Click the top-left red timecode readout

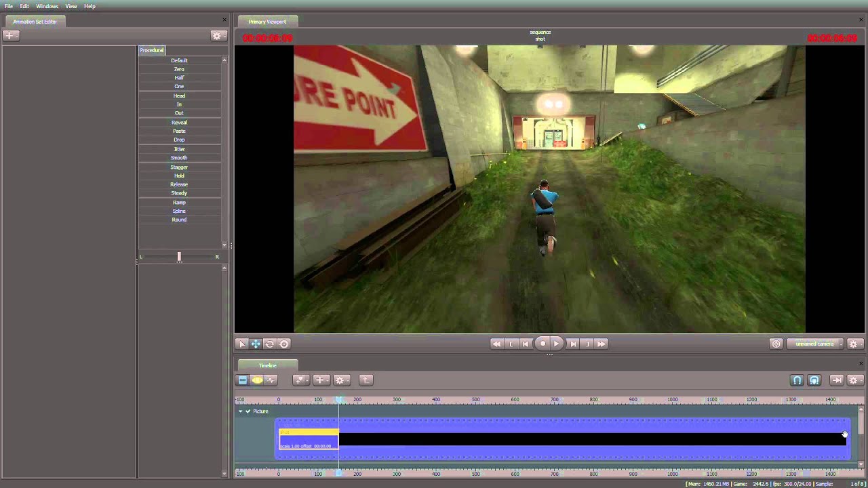(268, 39)
